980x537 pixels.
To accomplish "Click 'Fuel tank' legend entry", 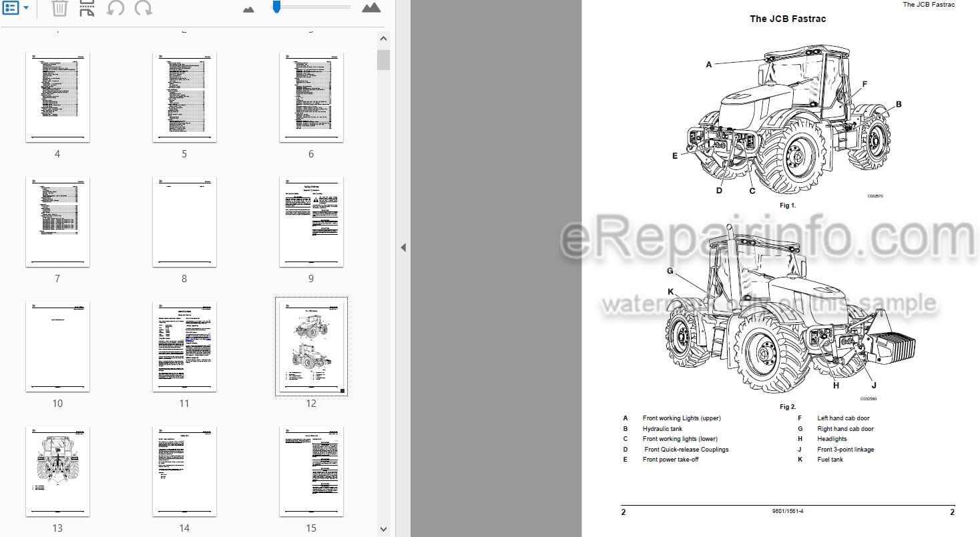I will pos(830,460).
